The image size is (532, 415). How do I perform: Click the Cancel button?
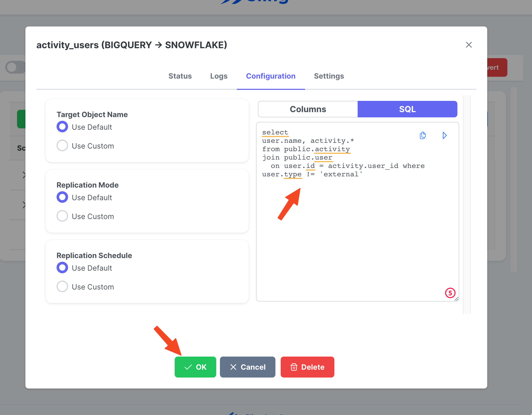point(248,367)
